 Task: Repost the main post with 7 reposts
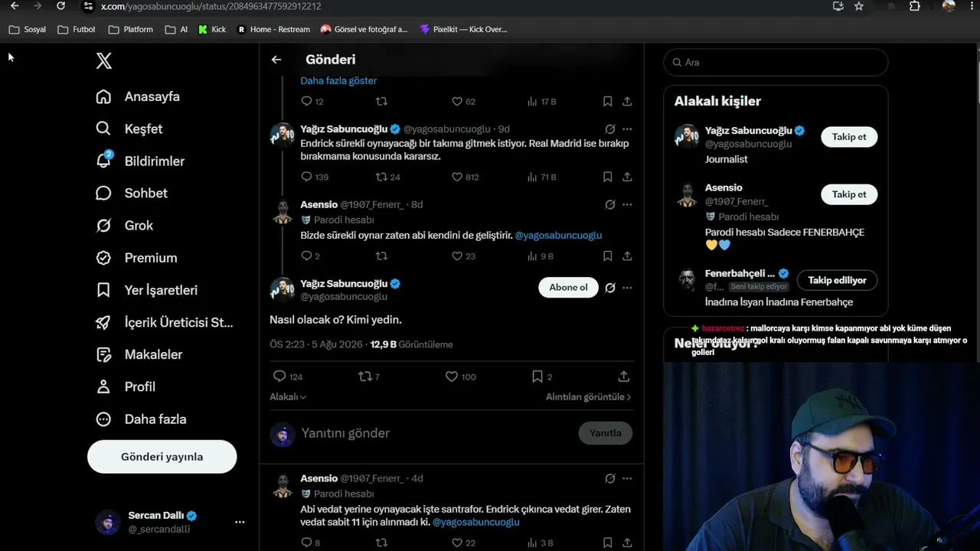pyautogui.click(x=365, y=376)
